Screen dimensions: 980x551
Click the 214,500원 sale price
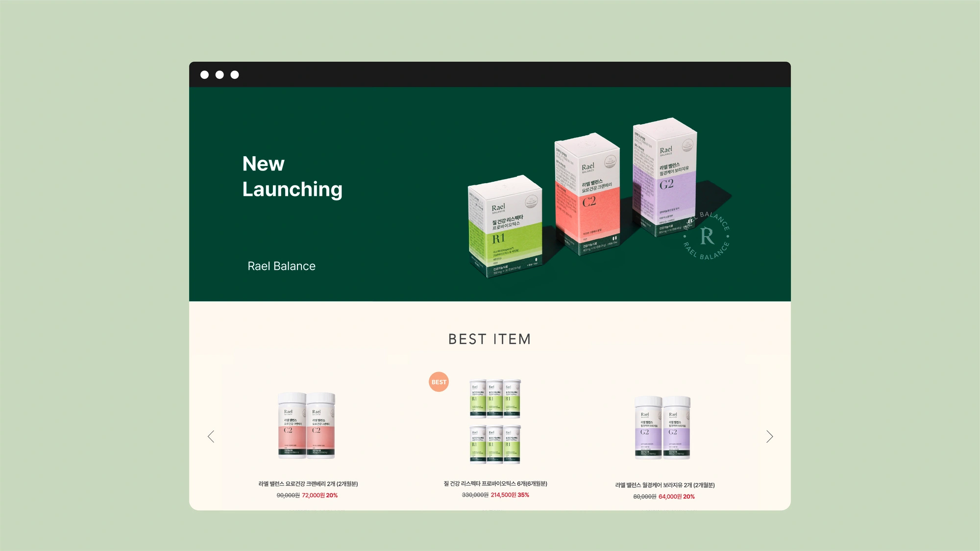point(503,495)
